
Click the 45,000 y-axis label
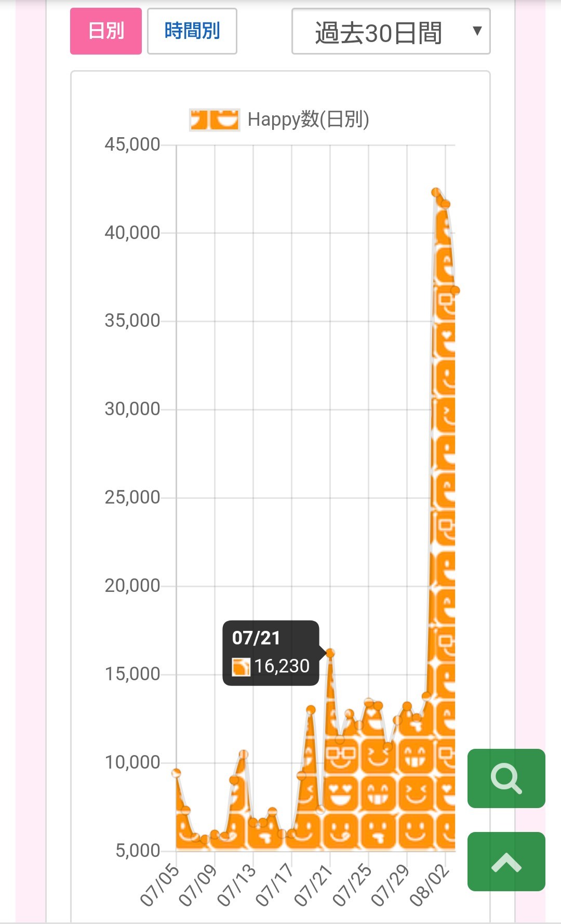[132, 144]
